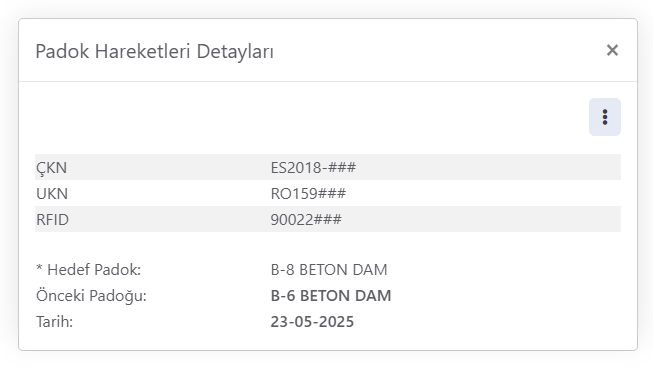
Task: Click the UKN value RO159###
Action: 308,193
